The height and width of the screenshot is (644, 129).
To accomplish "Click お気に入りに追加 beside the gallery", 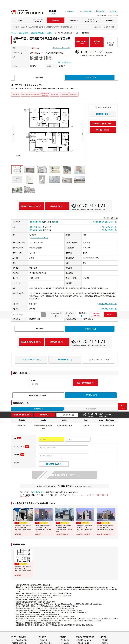I will pyautogui.click(x=103, y=108).
